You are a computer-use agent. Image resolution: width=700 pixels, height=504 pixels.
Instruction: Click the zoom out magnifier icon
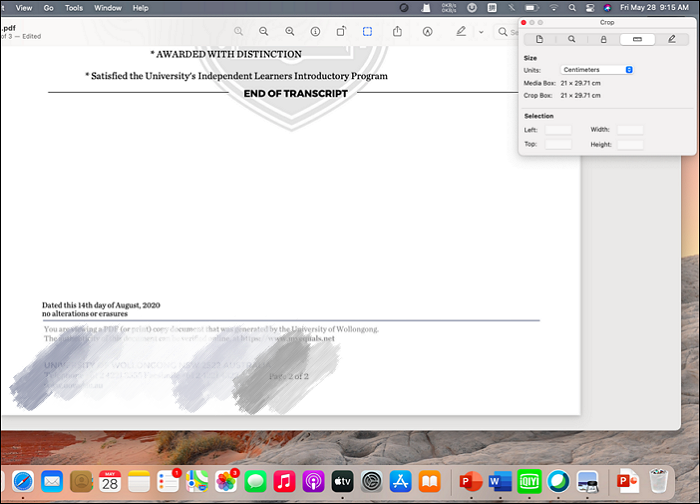click(x=264, y=32)
